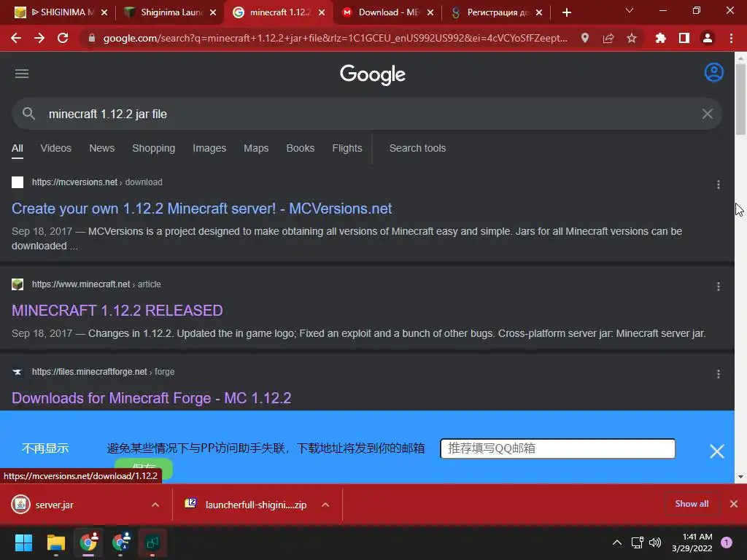Expand options for launcherfull-shigini zip download
This screenshot has width=747, height=560.
pyautogui.click(x=325, y=505)
